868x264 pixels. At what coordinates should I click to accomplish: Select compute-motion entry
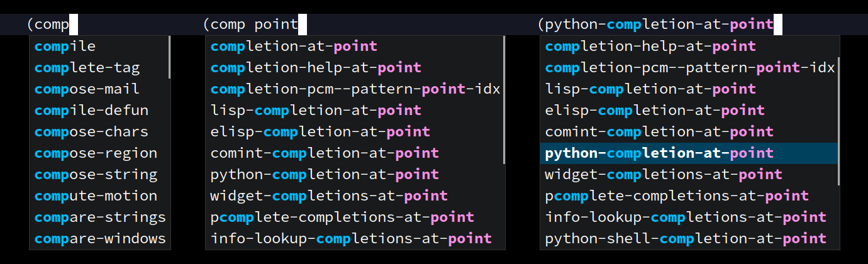point(99,196)
